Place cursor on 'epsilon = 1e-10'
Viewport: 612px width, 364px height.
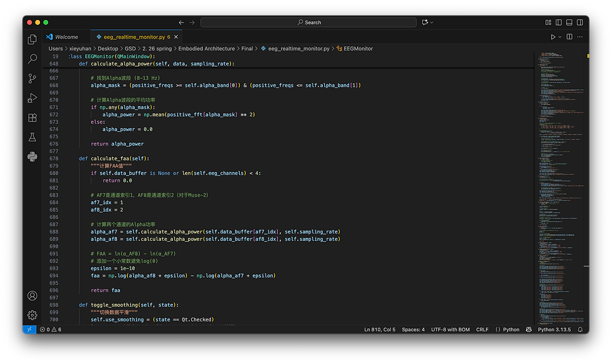pos(113,268)
